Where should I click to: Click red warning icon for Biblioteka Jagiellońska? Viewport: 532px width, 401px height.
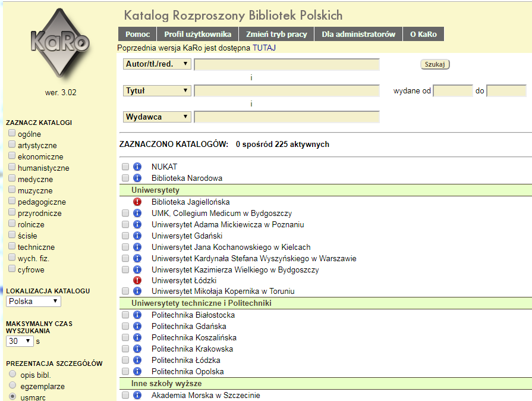point(137,202)
